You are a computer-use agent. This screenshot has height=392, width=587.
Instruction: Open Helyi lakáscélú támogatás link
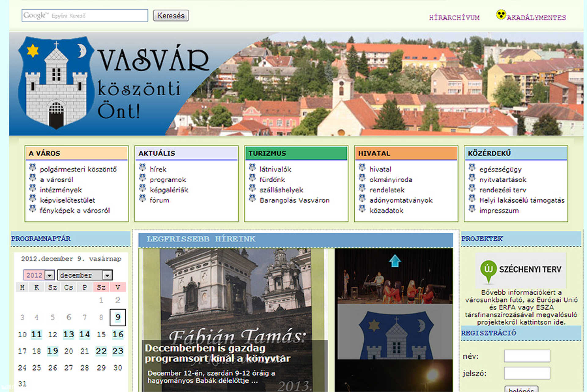522,200
